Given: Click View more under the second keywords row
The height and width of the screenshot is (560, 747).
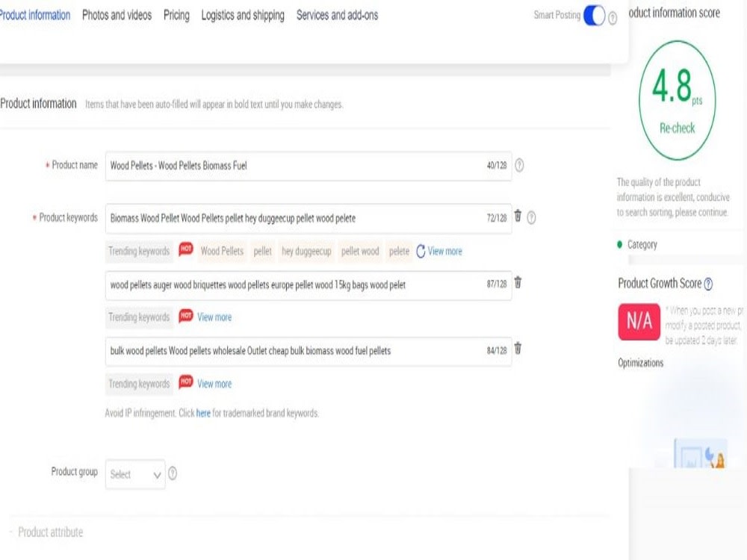Looking at the screenshot, I should [x=214, y=317].
